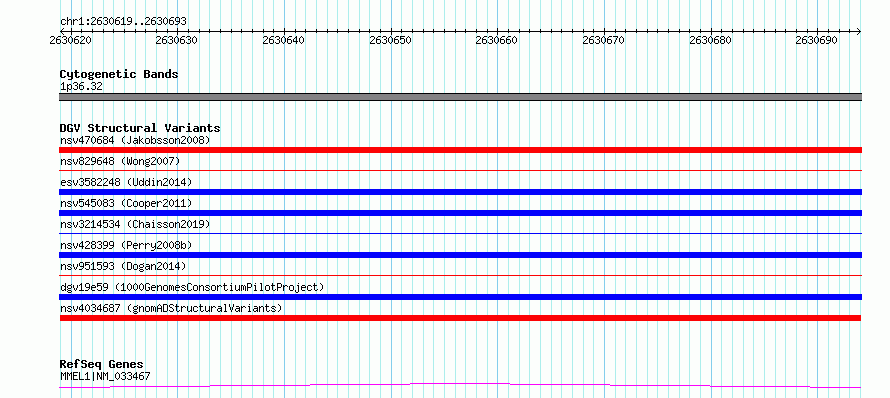
Task: Select dgv19e59 (1000GenomesConsortiumPilotProject) label
Action: point(192,287)
